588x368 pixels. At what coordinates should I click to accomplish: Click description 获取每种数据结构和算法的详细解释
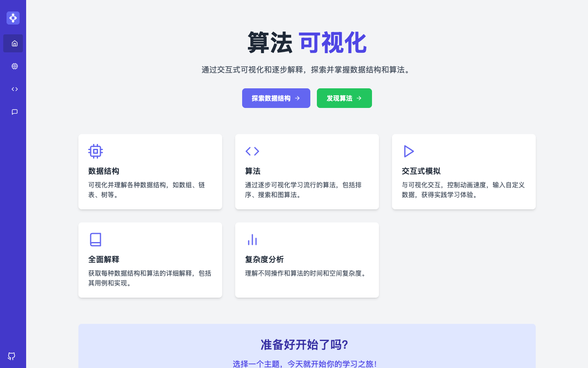pyautogui.click(x=150, y=278)
